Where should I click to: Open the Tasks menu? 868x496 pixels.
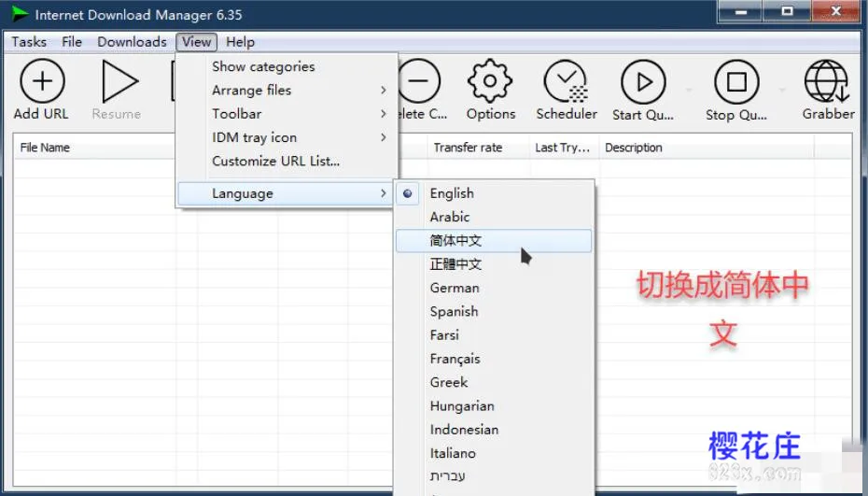coord(29,42)
